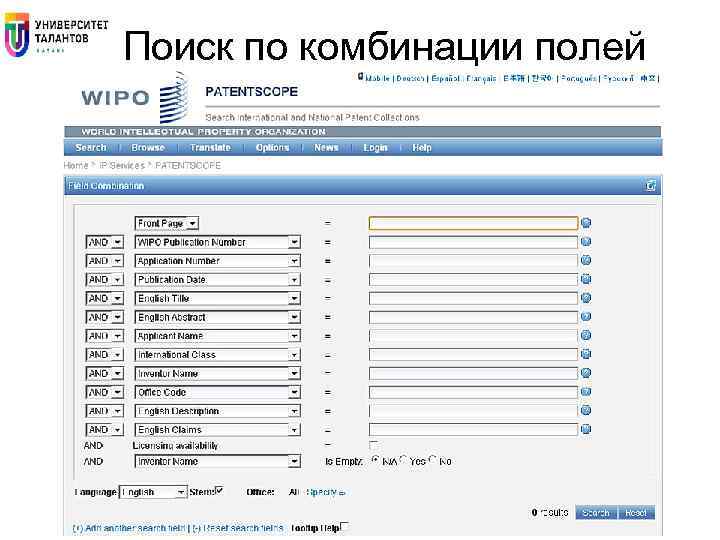Click Add another search field link
Screen dimensions: 720x540
point(129,528)
